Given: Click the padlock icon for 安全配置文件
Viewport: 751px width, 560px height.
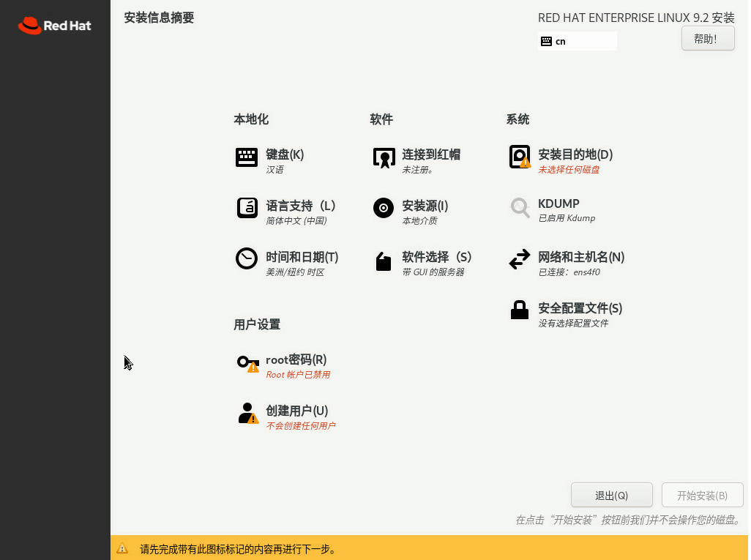Looking at the screenshot, I should tap(520, 310).
